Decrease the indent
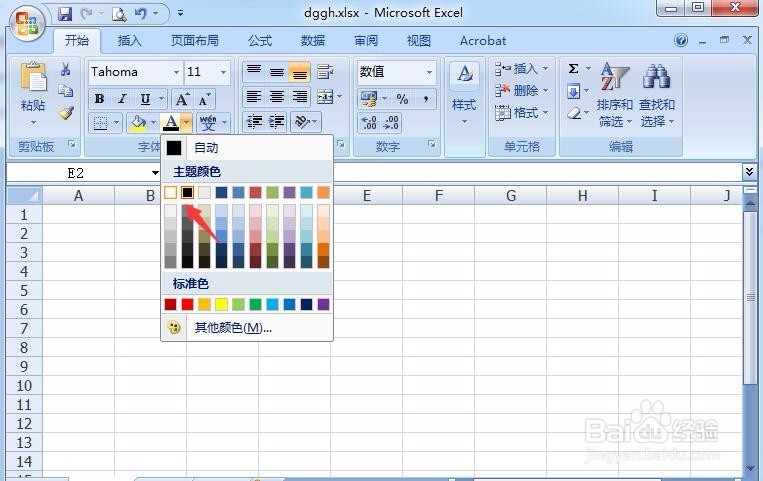 (x=254, y=122)
